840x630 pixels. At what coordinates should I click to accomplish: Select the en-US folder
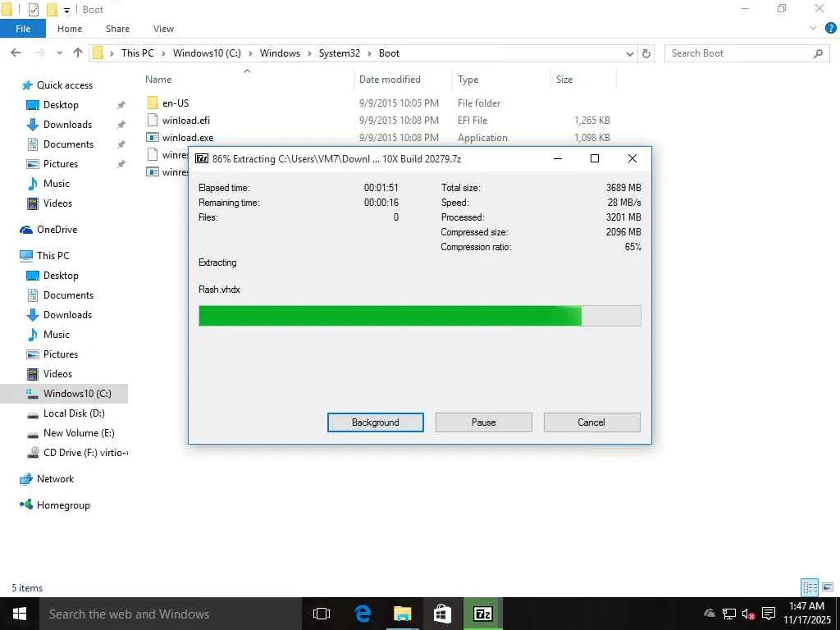(176, 103)
